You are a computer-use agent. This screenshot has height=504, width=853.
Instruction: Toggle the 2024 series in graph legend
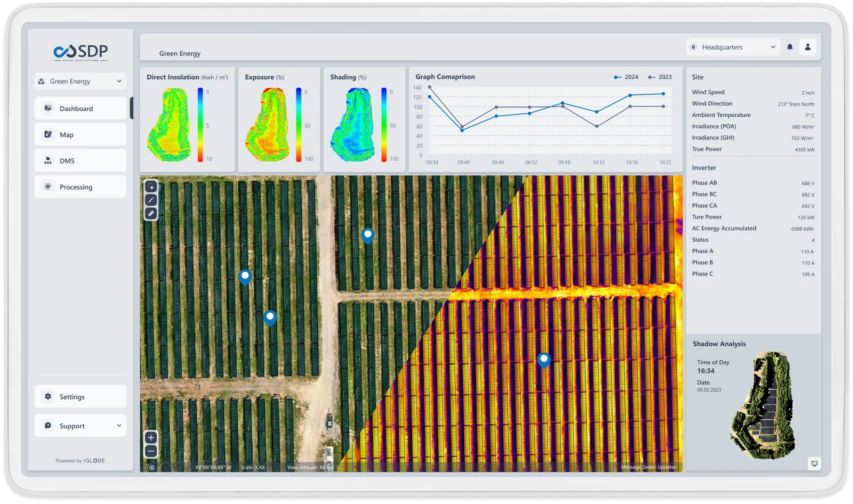click(626, 77)
